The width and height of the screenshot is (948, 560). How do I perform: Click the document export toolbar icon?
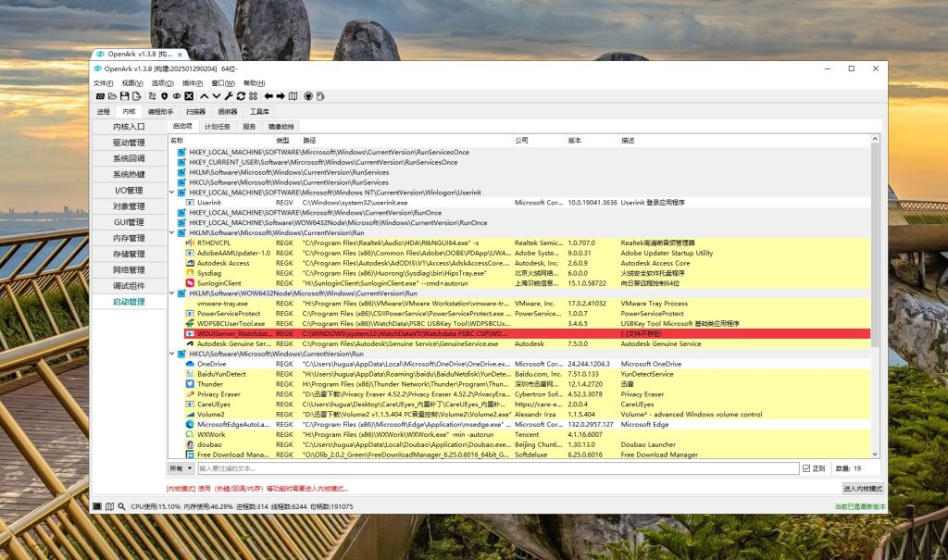tap(137, 96)
